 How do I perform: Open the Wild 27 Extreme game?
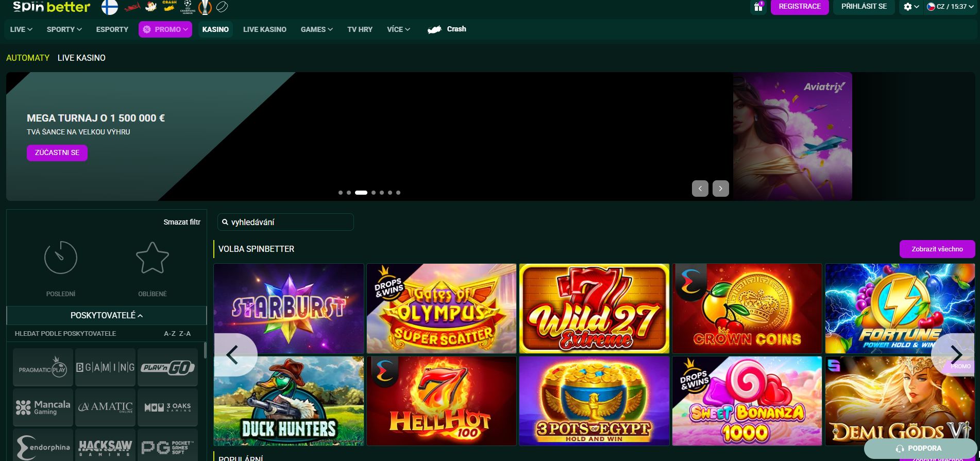coord(594,309)
